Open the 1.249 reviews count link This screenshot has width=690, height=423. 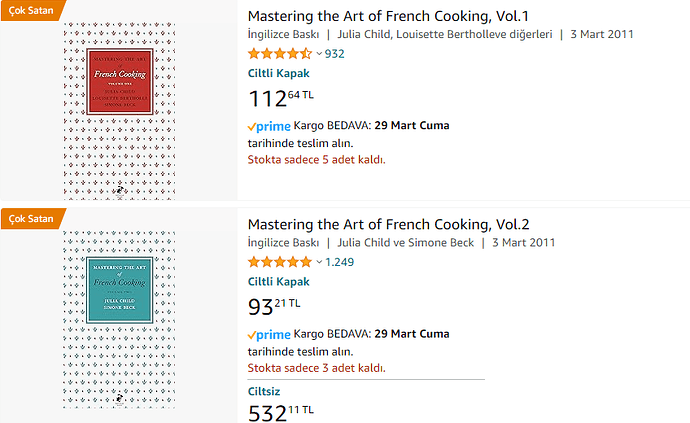tap(339, 262)
